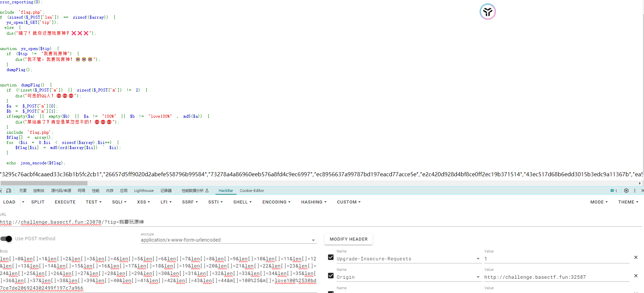644x293 pixels.
Task: Open the SQLI dropdown menu
Action: (119, 202)
